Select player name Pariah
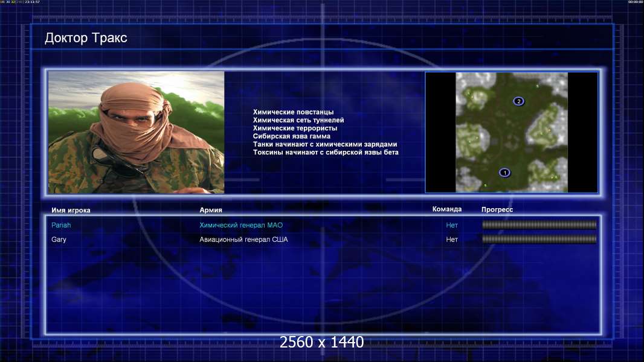Image resolution: width=644 pixels, height=362 pixels. 61,225
